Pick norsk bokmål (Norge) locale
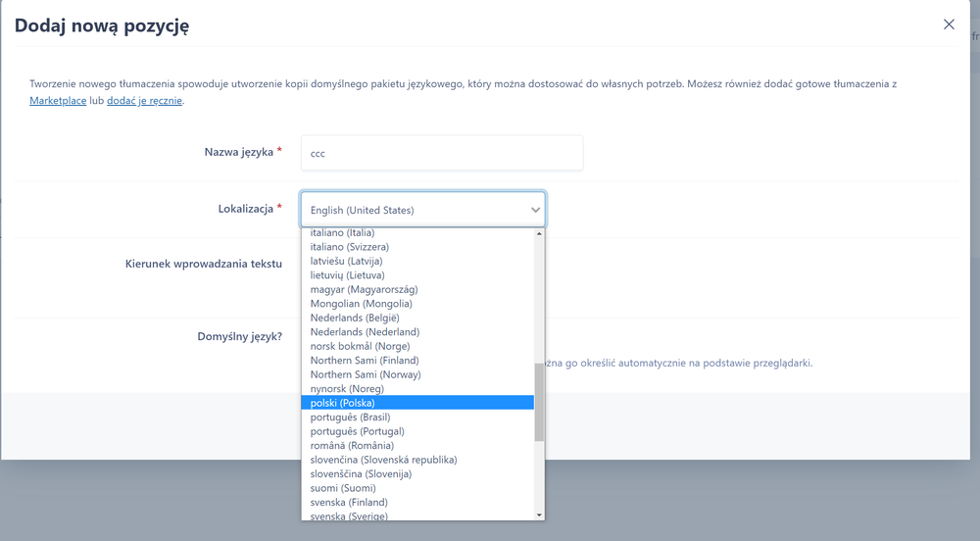Viewport: 980px width, 541px height. click(x=360, y=346)
